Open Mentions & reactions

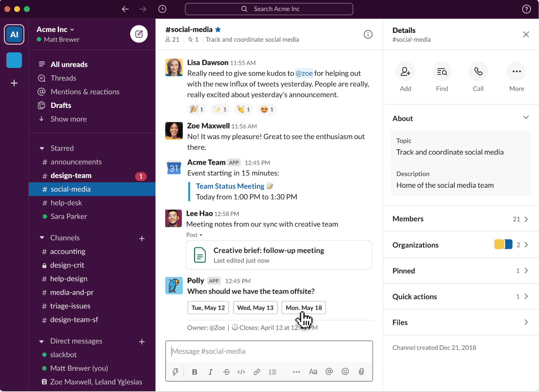coord(85,91)
